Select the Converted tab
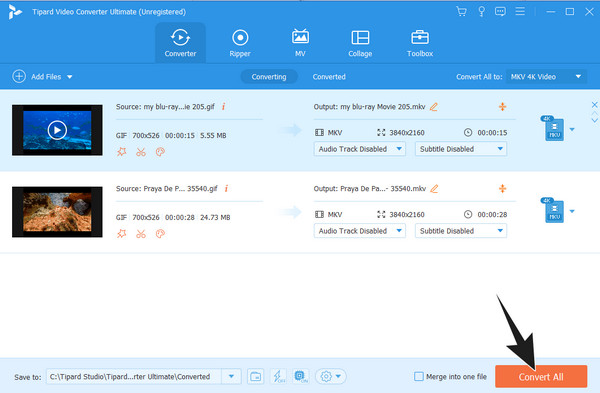The image size is (600, 393). (329, 77)
